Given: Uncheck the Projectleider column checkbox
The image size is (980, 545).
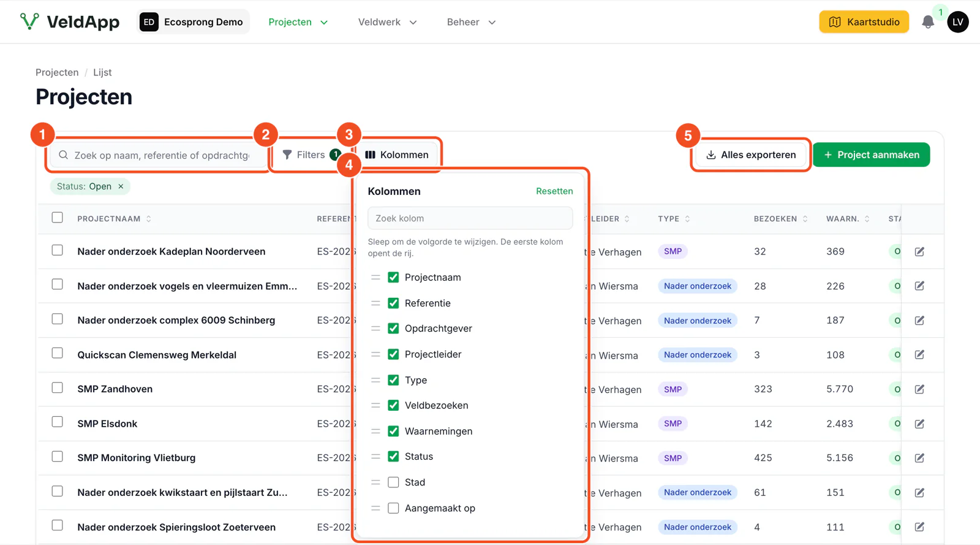Looking at the screenshot, I should point(393,354).
